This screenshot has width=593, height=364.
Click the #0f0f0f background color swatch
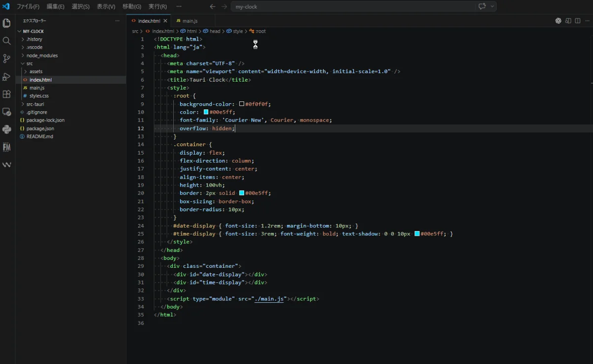click(x=242, y=104)
